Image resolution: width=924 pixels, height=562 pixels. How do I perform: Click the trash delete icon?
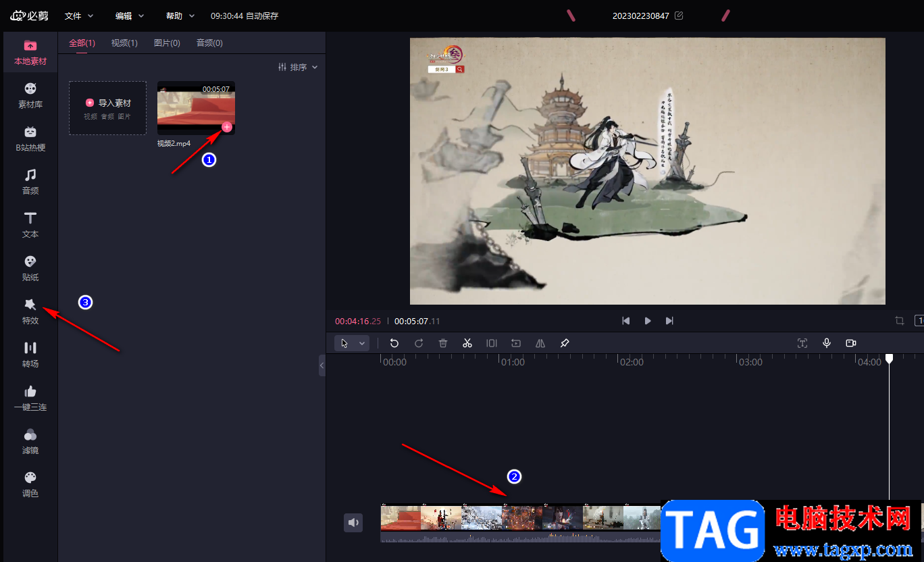(x=443, y=343)
